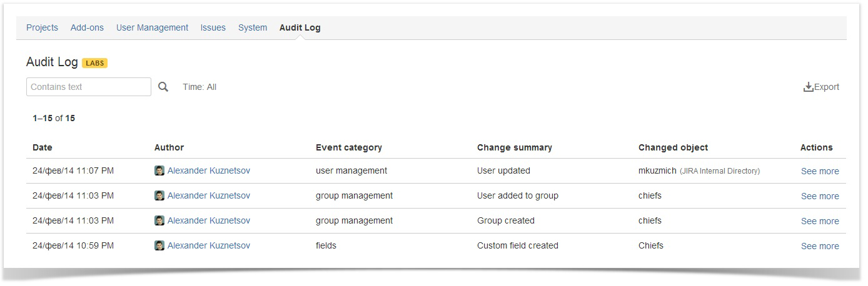Click See more for 'User updated' entry
Viewport: 868px width, 286px height.
tap(820, 171)
